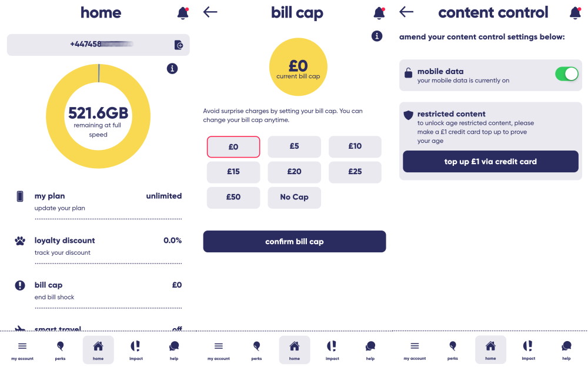
Task: Confirm the bill cap selection
Action: 295,242
